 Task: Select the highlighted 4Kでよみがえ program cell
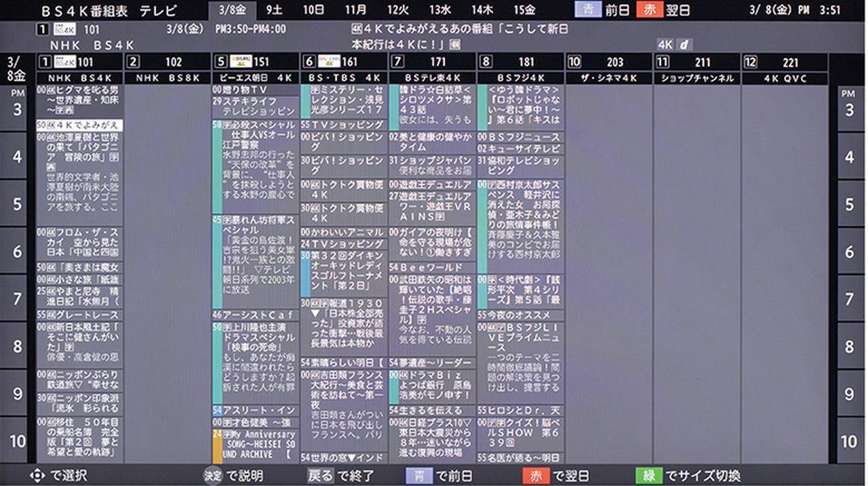click(79, 125)
